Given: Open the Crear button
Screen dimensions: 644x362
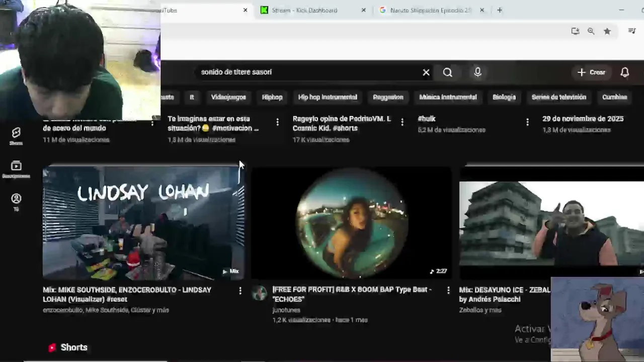Looking at the screenshot, I should 591,72.
